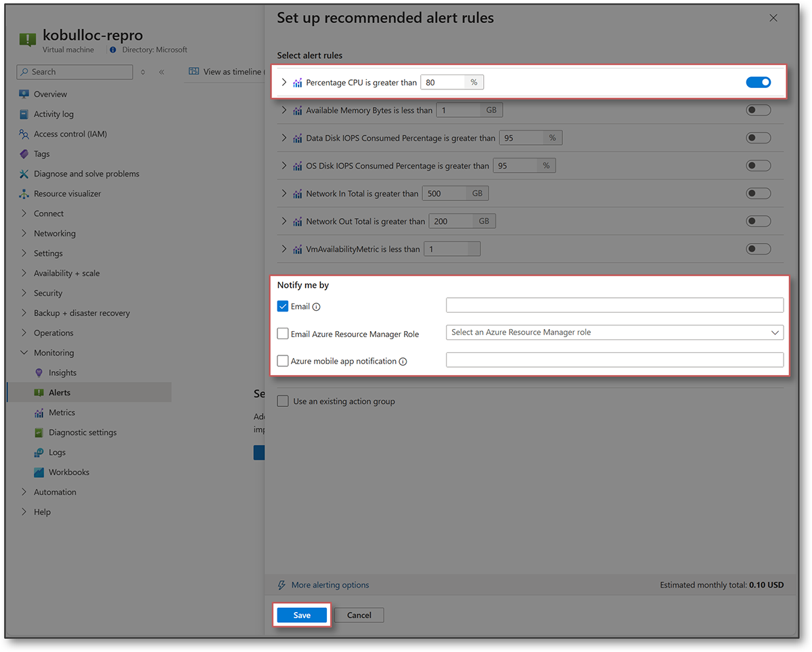Click the Percentage CPU metric icon
The image size is (812, 652).
click(x=298, y=83)
